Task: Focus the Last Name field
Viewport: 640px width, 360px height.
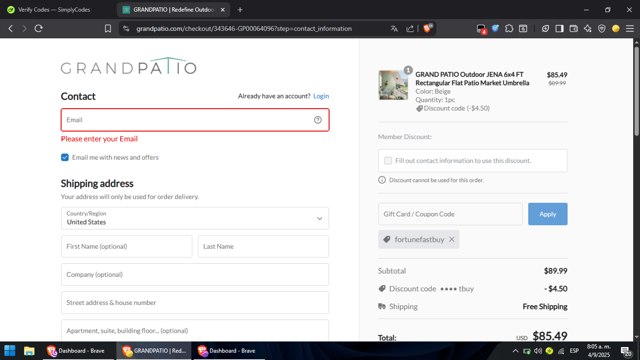Action: [263, 247]
